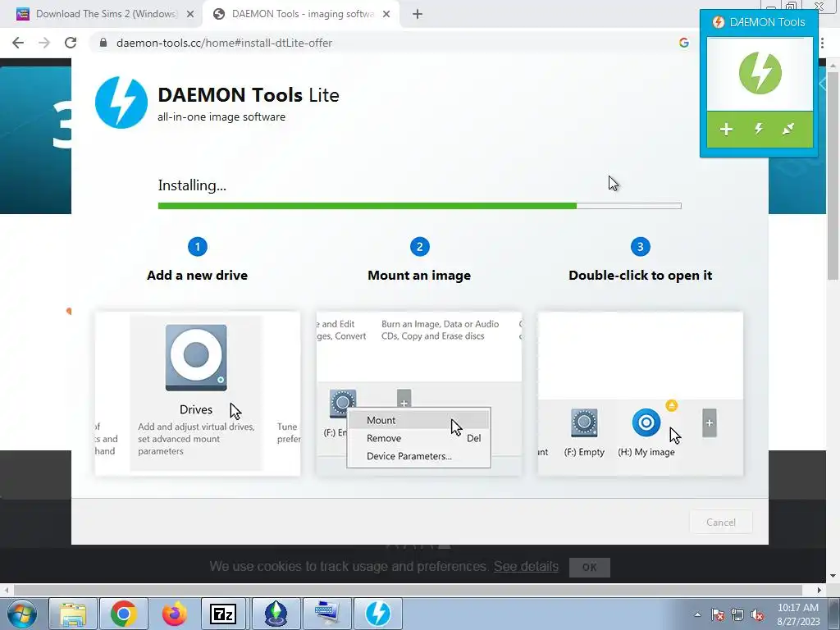Launch Firefox from the taskbar
The image size is (840, 630).
174,614
